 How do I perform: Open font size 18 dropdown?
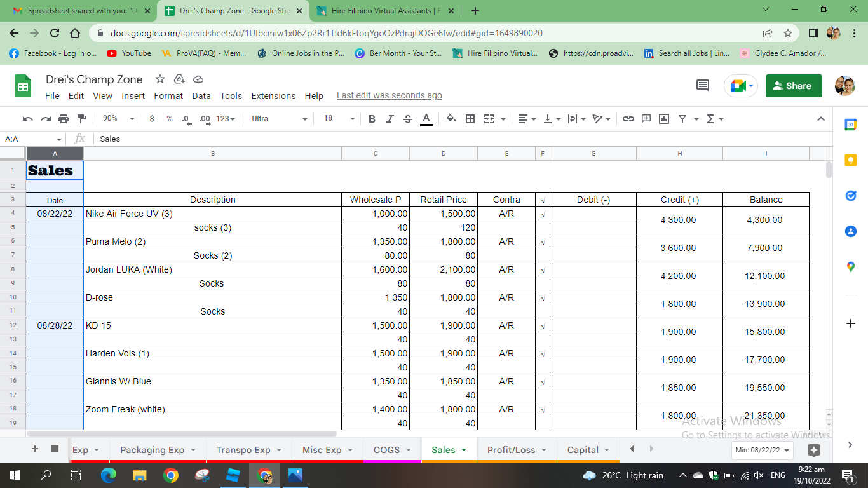339,119
